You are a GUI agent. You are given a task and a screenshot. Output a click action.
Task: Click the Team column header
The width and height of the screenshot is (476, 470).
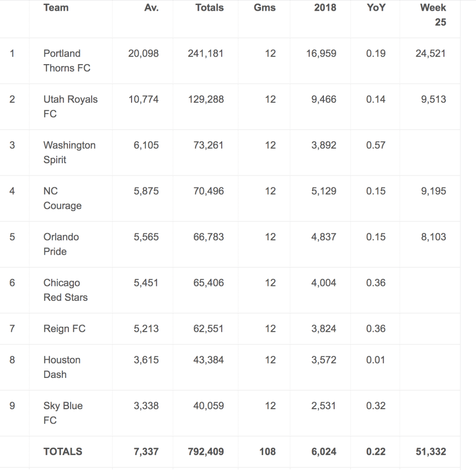click(56, 8)
